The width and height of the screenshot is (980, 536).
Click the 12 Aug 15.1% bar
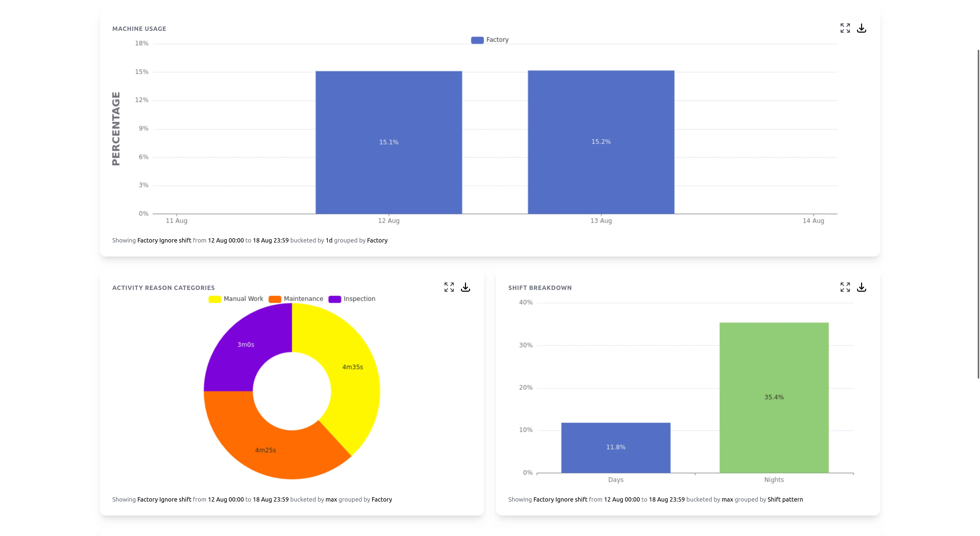(x=388, y=142)
